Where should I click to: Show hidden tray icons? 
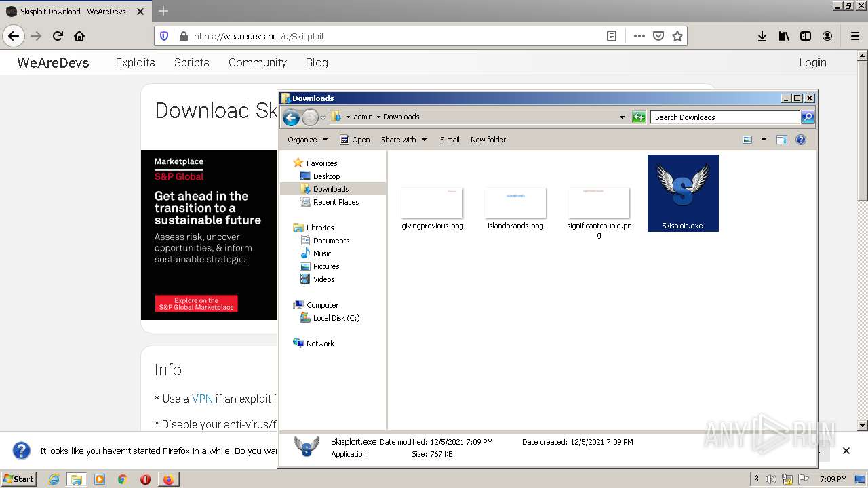[x=756, y=479]
